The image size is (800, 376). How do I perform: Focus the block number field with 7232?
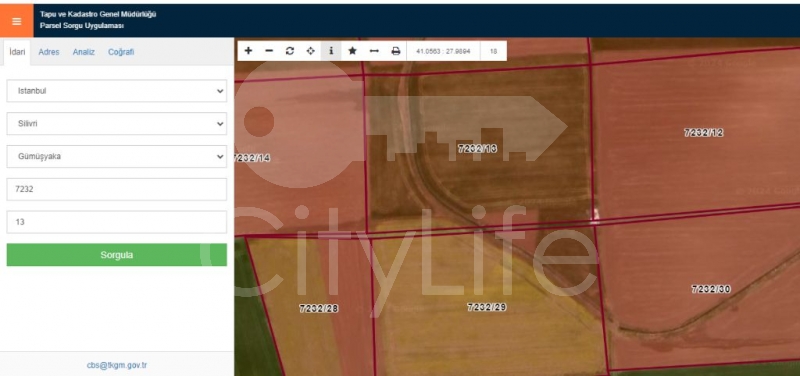click(117, 189)
